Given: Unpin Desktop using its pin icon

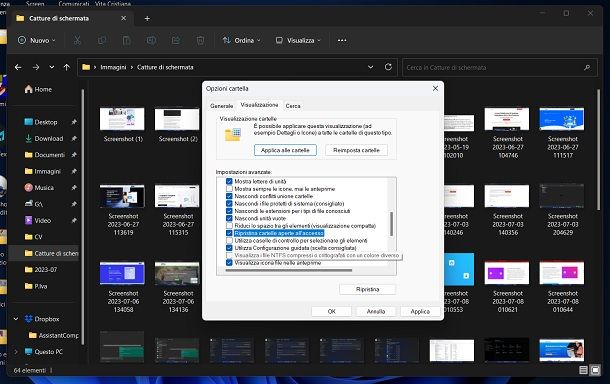Looking at the screenshot, I should tap(74, 122).
